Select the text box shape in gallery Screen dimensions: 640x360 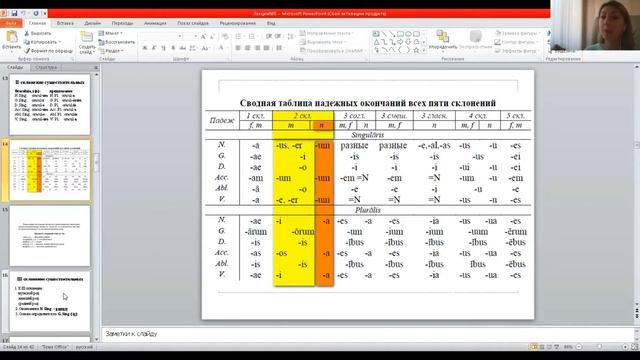pyautogui.click(x=376, y=34)
